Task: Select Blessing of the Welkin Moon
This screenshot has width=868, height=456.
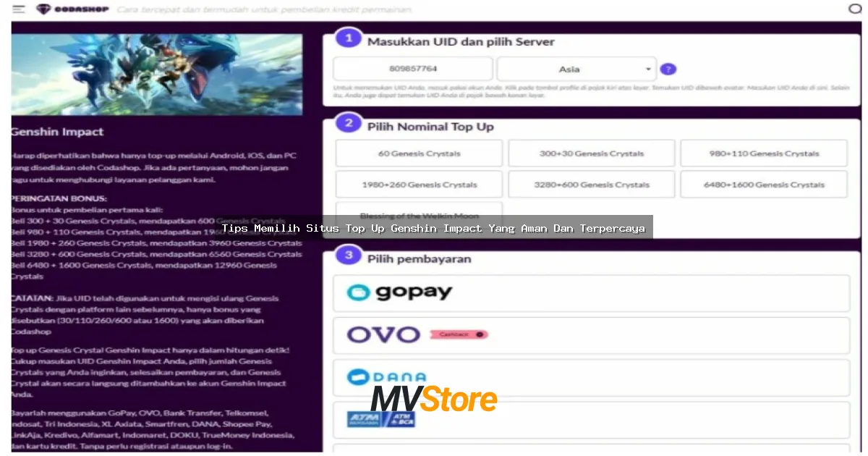Action: coord(419,215)
